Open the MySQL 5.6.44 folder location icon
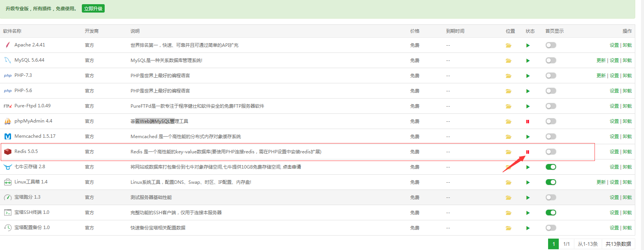 [509, 61]
